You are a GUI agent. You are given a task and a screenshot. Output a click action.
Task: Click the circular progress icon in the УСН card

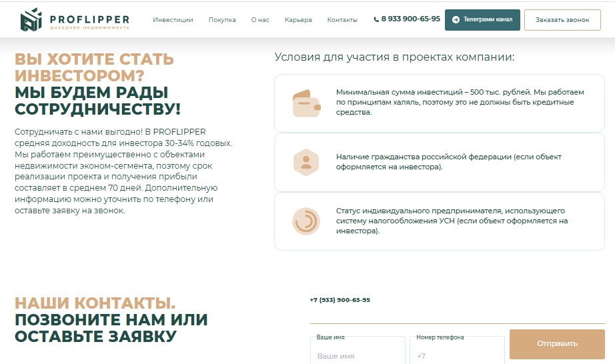[x=306, y=221]
